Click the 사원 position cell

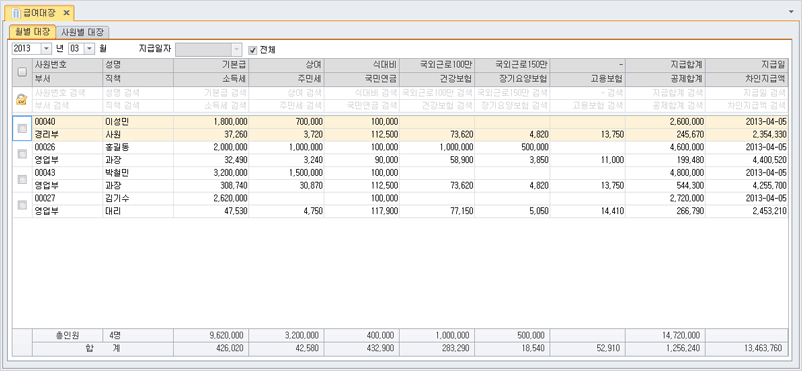(x=138, y=135)
